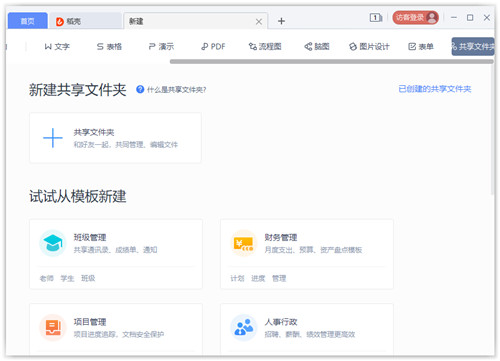Choose 表格 spreadsheet type
This screenshot has width=500, height=361.
click(x=109, y=47)
